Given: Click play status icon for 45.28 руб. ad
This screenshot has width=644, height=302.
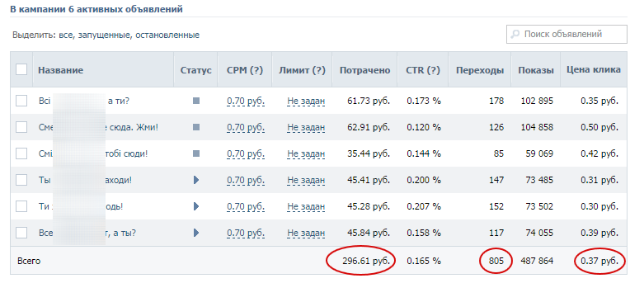Looking at the screenshot, I should (x=196, y=206).
